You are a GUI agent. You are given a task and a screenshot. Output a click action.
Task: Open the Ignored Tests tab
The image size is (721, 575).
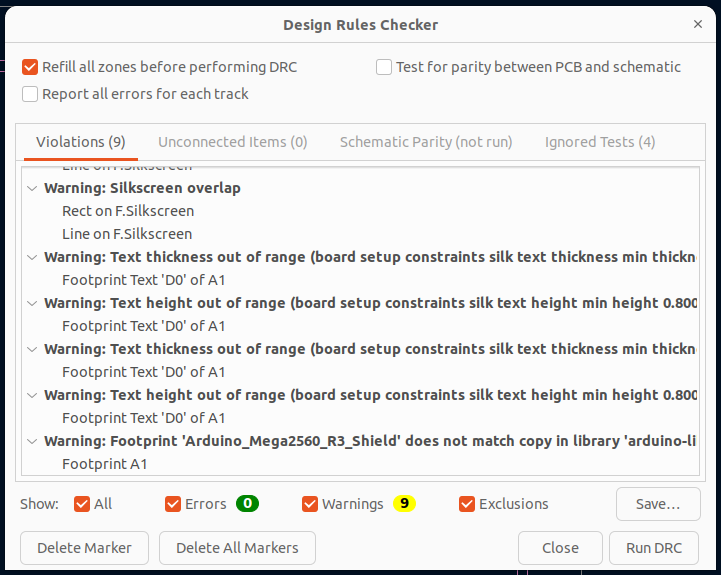[x=600, y=142]
